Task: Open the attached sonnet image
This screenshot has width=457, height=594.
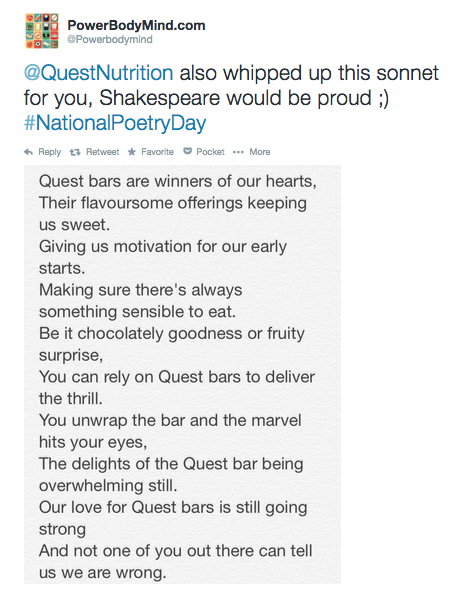Action: pos(182,374)
